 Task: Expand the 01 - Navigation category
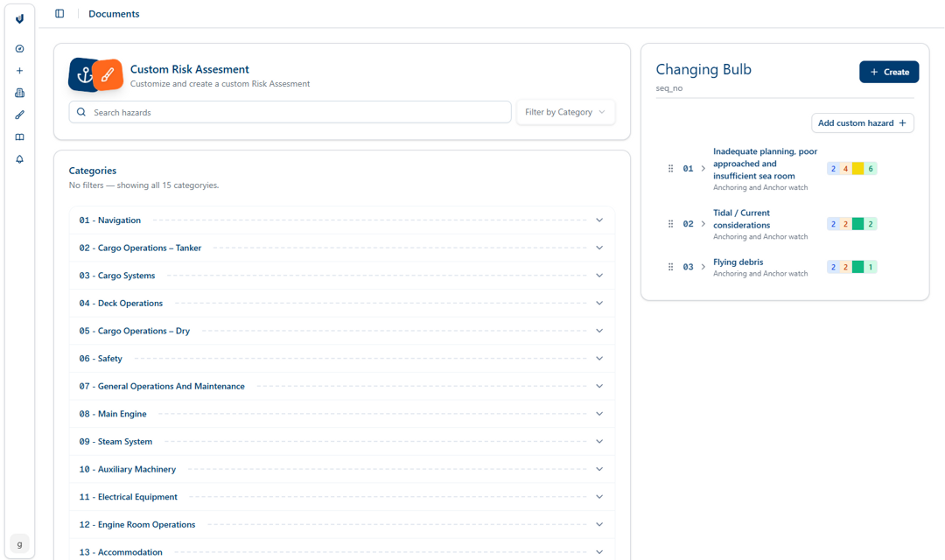[599, 220]
